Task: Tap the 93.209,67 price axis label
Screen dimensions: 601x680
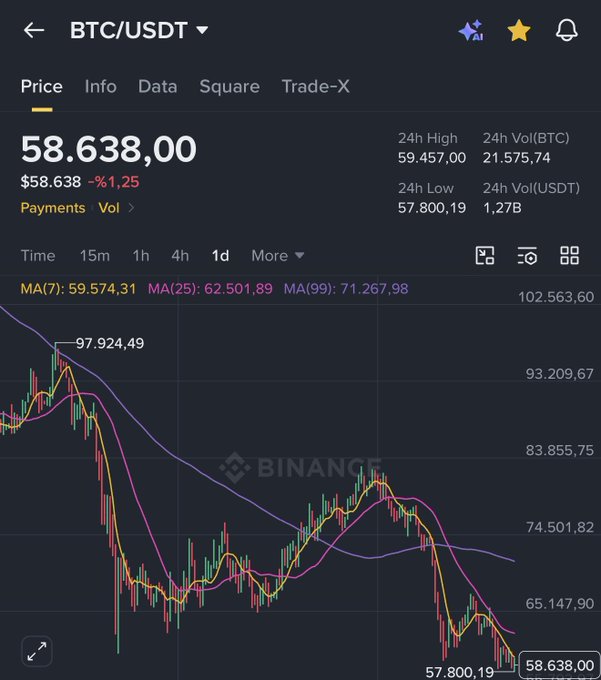Action: pyautogui.click(x=560, y=374)
